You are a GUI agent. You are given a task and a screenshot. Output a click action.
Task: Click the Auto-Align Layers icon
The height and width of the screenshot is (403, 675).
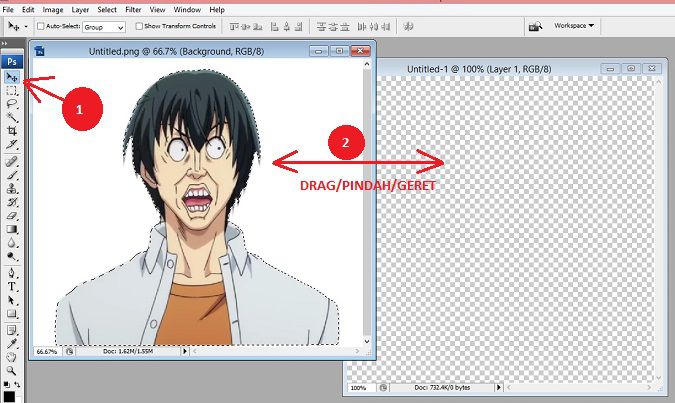408,27
